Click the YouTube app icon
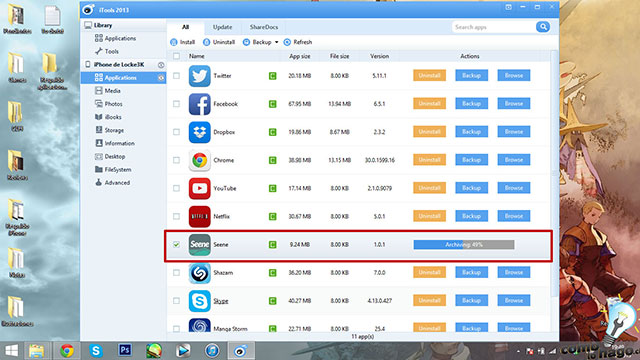This screenshot has height=360, width=640. click(x=199, y=189)
